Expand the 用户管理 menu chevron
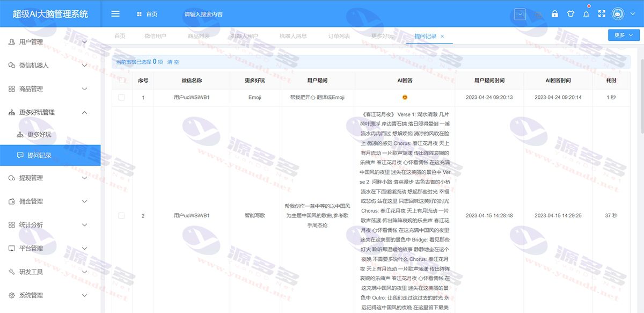The image size is (644, 313). [x=84, y=42]
